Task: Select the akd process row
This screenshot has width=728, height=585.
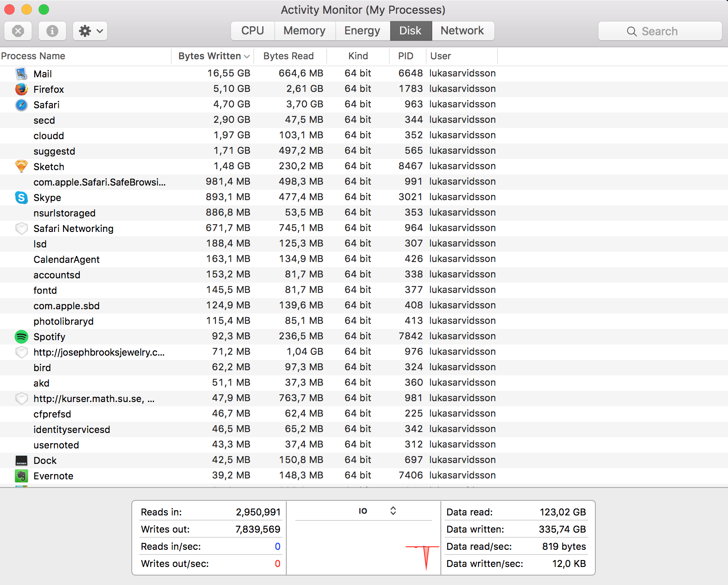Action: 364,383
